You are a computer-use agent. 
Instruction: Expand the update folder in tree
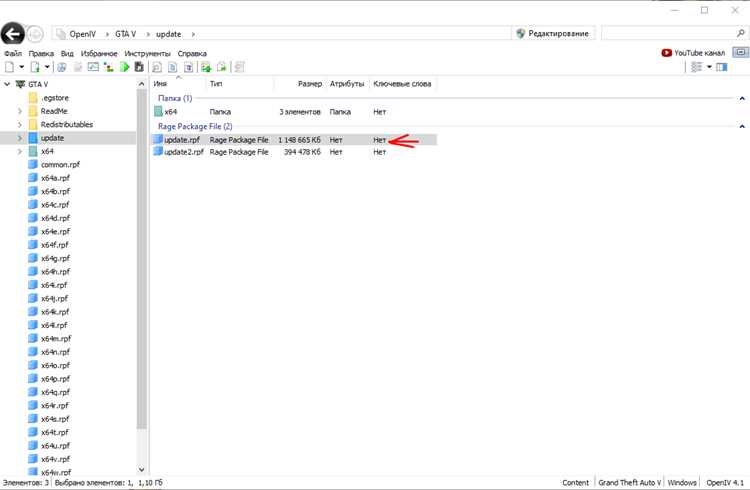pos(20,138)
